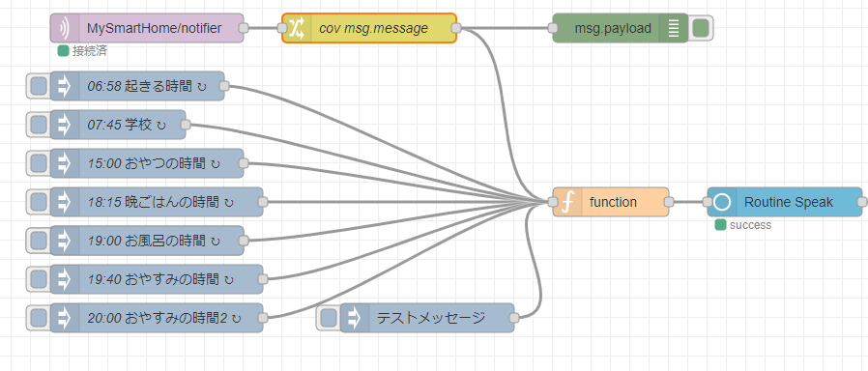Click the arrow icon on the 20:00 おやすみの時間2 node

[65, 318]
